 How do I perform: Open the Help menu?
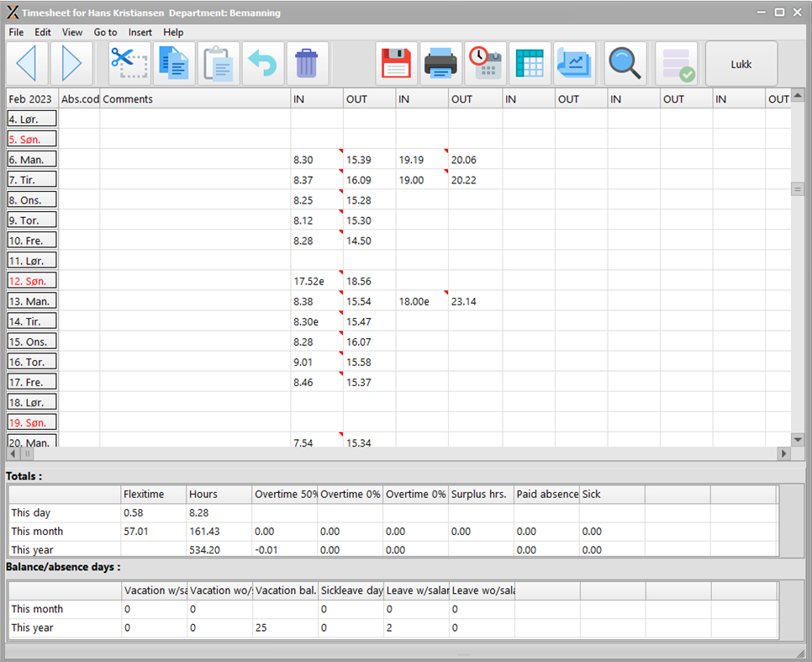pyautogui.click(x=173, y=32)
